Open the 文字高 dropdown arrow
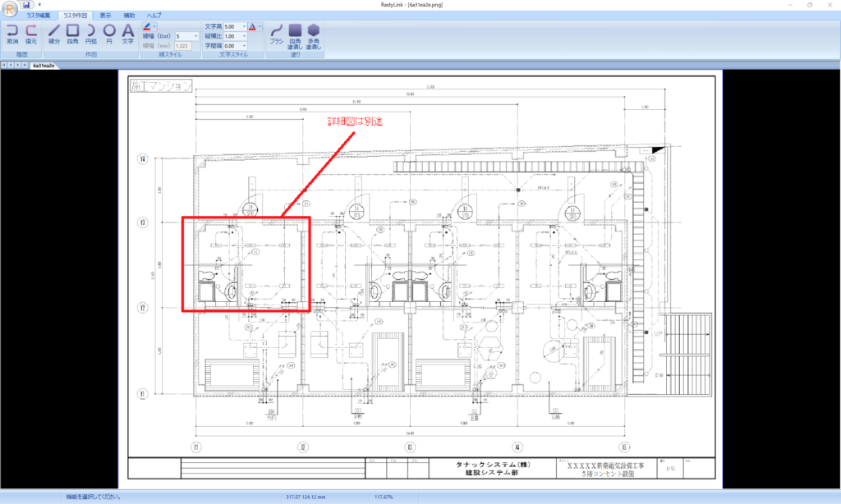This screenshot has width=841, height=504. pyautogui.click(x=244, y=26)
